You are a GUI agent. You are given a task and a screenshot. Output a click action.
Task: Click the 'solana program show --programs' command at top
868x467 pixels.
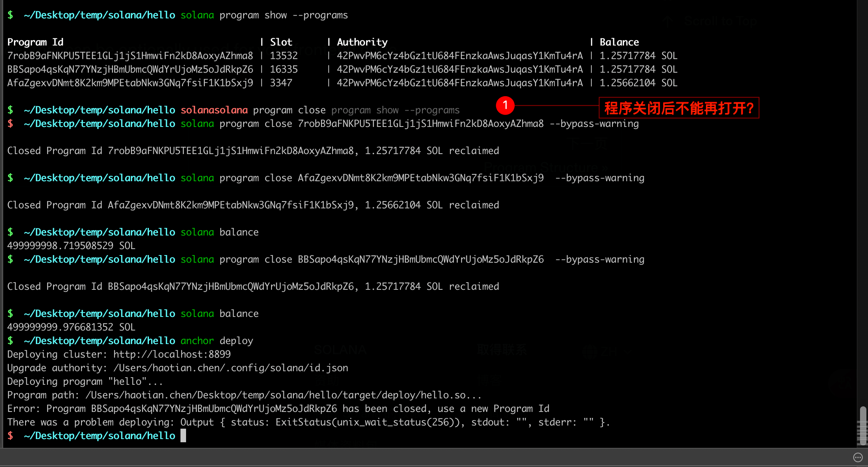[x=264, y=15]
